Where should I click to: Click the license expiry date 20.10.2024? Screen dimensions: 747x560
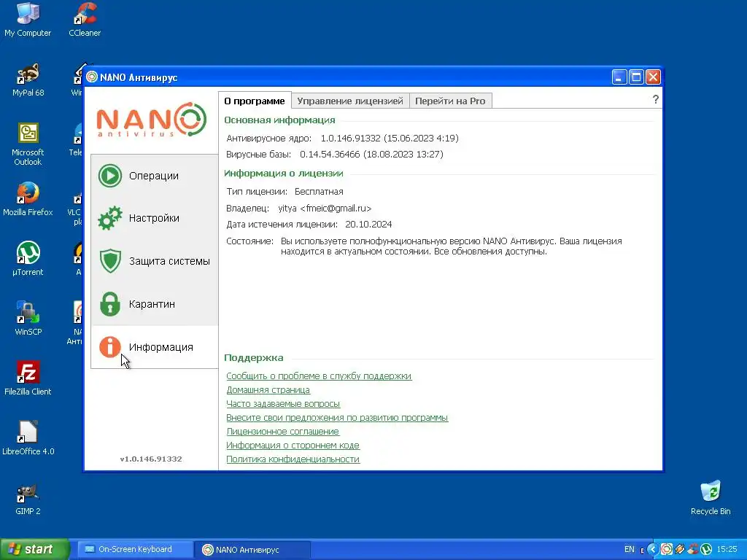click(368, 225)
